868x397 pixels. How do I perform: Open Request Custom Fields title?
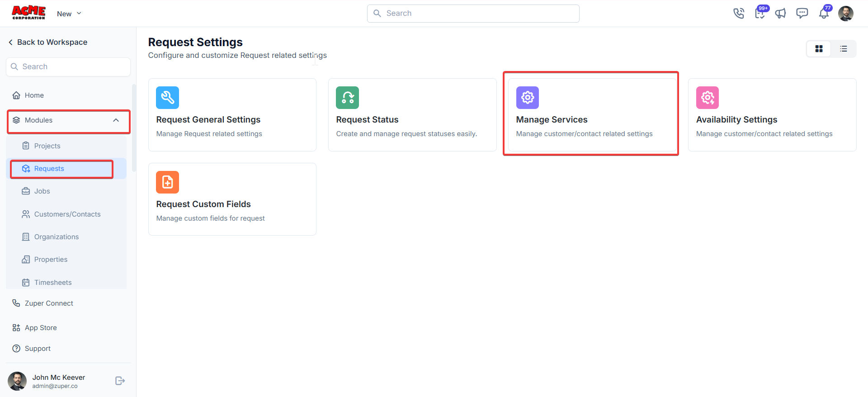(x=203, y=204)
